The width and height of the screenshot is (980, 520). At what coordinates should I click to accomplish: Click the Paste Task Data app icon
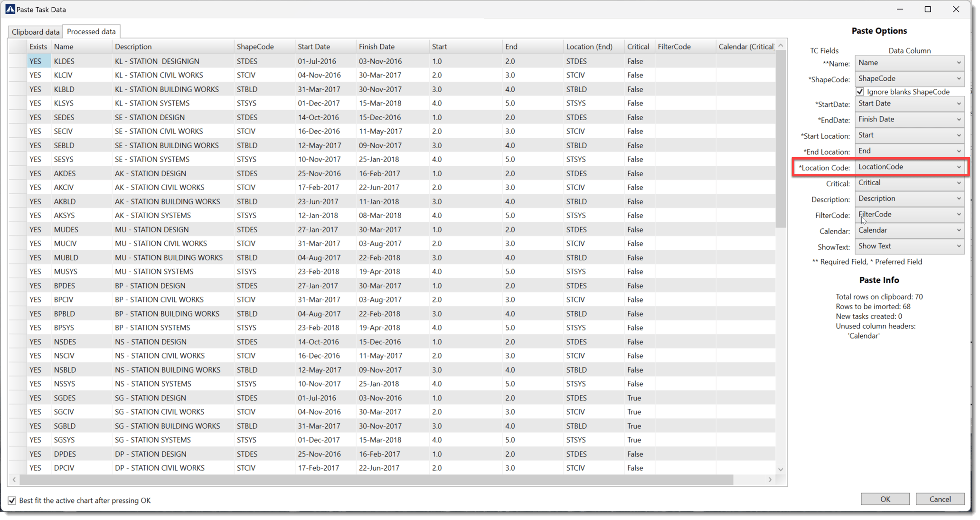pos(10,9)
